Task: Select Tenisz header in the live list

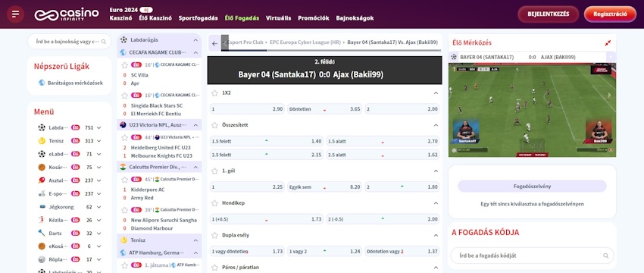Action: point(159,240)
